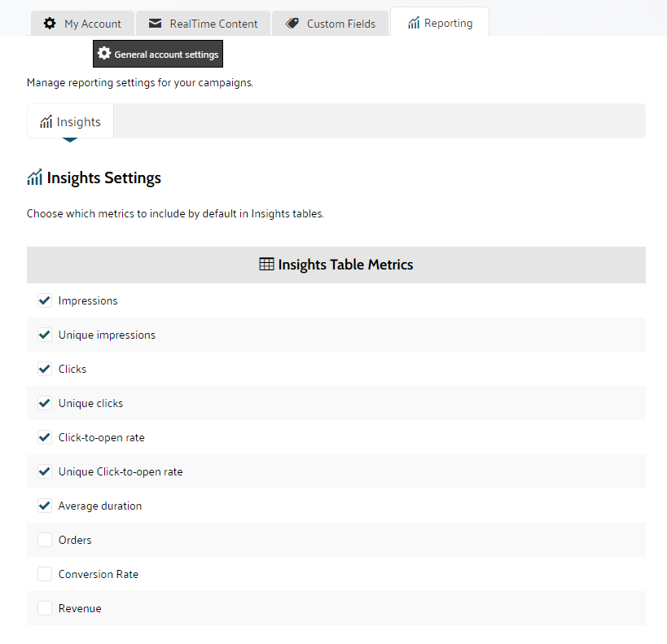Click chart icon next to Insights Settings heading
The width and height of the screenshot is (667, 644).
pyautogui.click(x=34, y=177)
